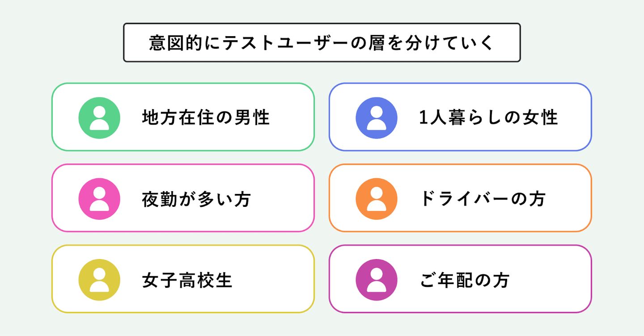Click the purple user icon for ご年配の方

[377, 280]
